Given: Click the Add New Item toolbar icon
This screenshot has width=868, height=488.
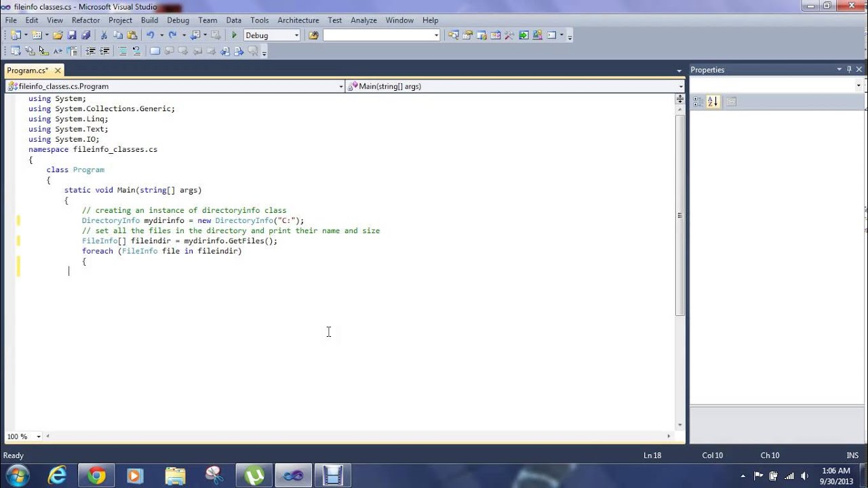Looking at the screenshot, I should [x=37, y=35].
